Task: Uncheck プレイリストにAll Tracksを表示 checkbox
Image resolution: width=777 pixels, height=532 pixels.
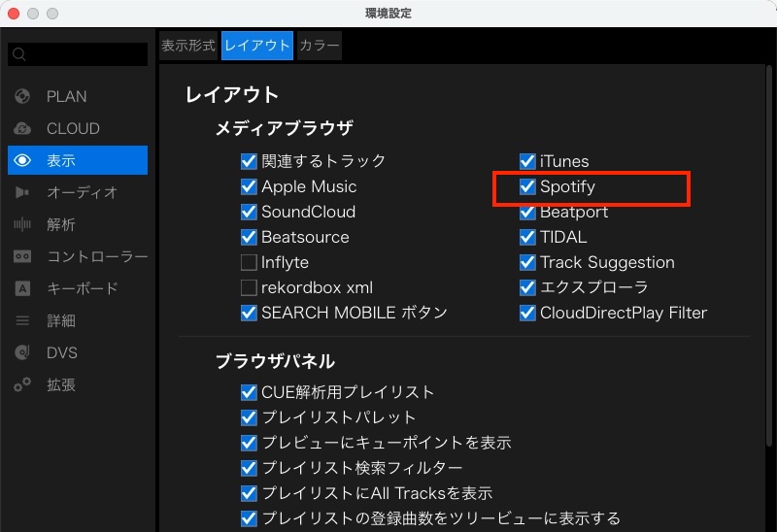Action: click(x=249, y=493)
